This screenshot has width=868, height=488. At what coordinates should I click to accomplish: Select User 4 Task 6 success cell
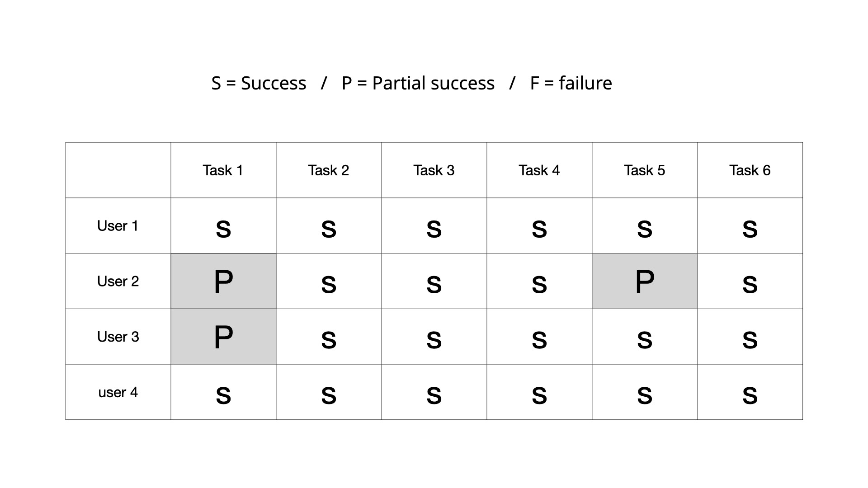click(x=750, y=392)
